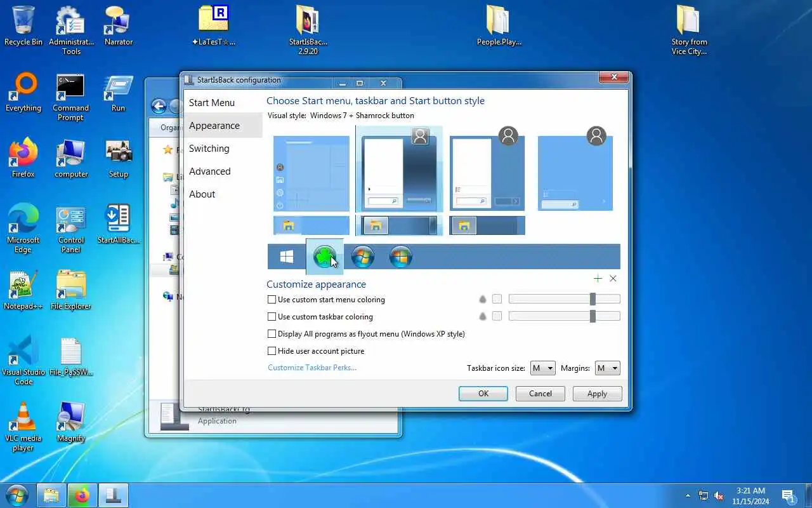Screen dimensions: 812x508
Task: Click Apply in StartIsBack configuration
Action: click(597, 394)
